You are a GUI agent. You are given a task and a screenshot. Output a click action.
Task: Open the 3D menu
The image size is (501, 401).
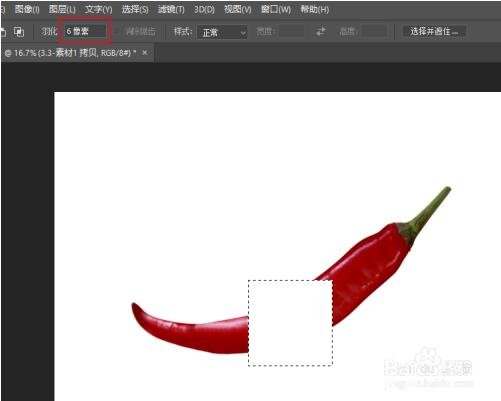coord(204,9)
